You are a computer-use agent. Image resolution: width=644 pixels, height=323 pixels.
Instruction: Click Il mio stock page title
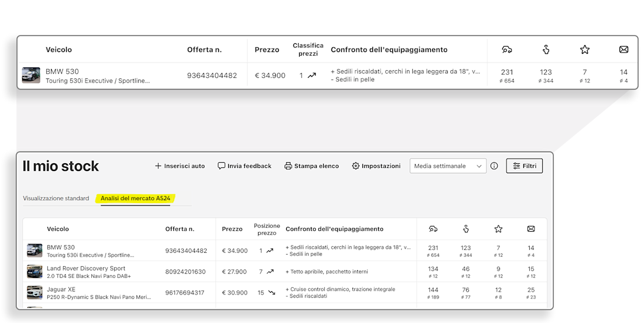[61, 166]
